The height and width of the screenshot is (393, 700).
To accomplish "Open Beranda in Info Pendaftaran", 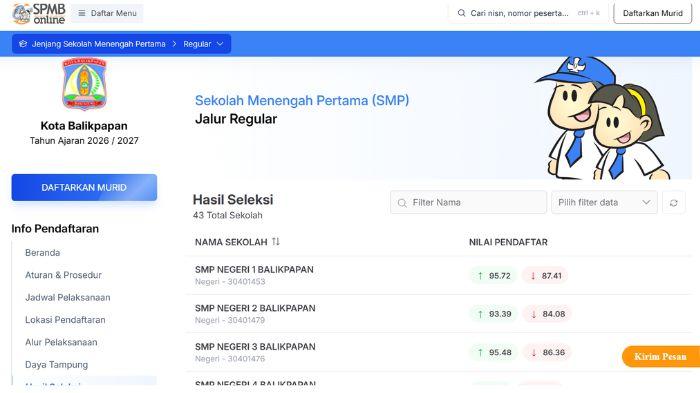I will tap(42, 253).
